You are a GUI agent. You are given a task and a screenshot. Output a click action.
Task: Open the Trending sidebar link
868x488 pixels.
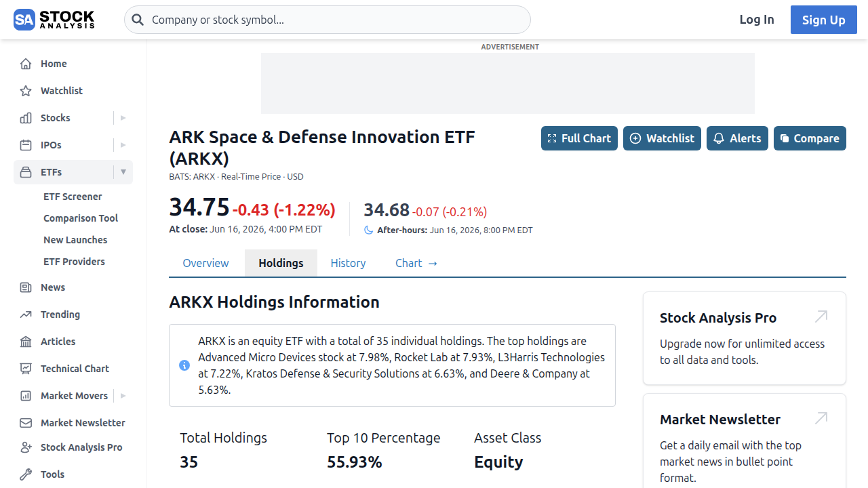(x=60, y=314)
